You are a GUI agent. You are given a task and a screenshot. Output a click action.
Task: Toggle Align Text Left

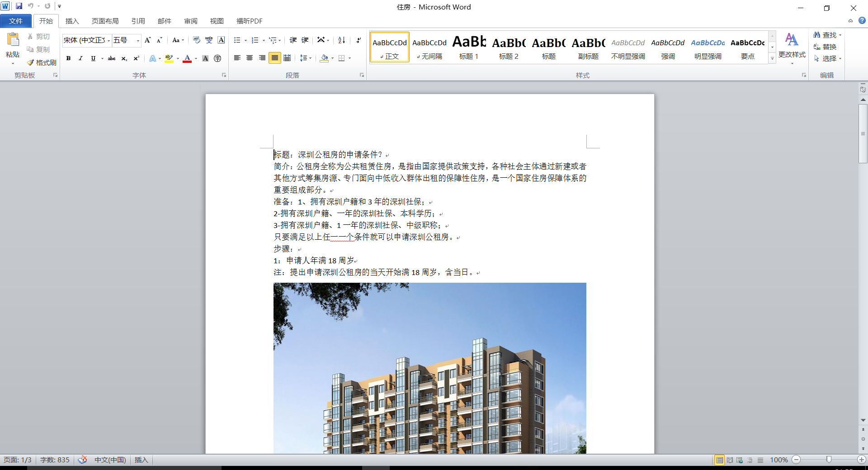[x=237, y=58]
